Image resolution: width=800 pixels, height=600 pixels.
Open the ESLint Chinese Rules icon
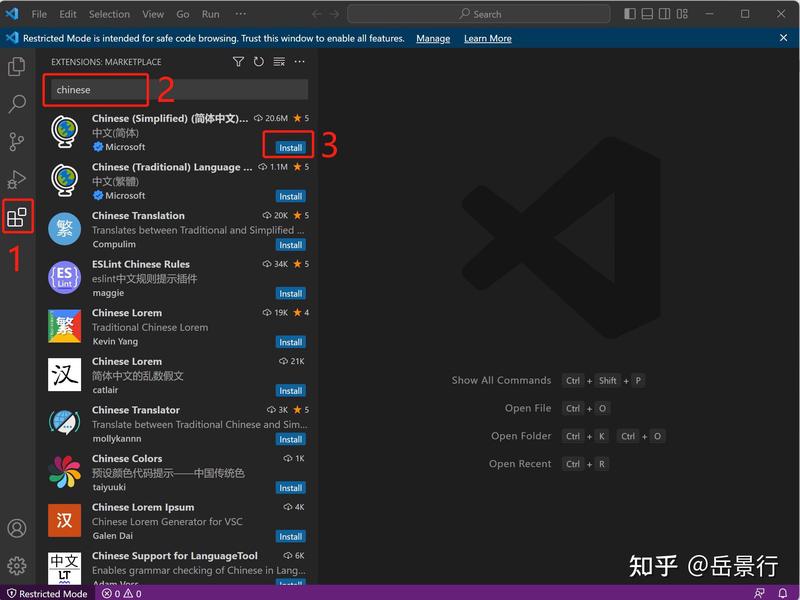tap(65, 278)
